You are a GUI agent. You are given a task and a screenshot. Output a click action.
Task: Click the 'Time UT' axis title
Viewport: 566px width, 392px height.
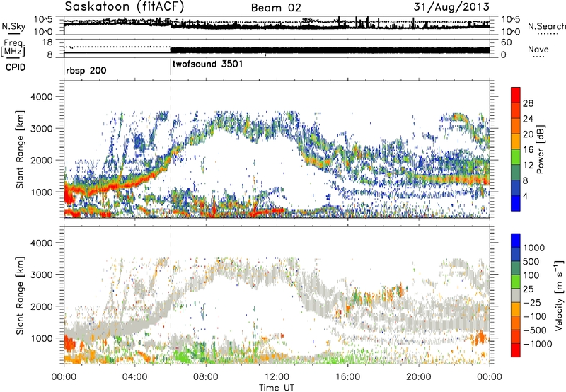(x=277, y=388)
